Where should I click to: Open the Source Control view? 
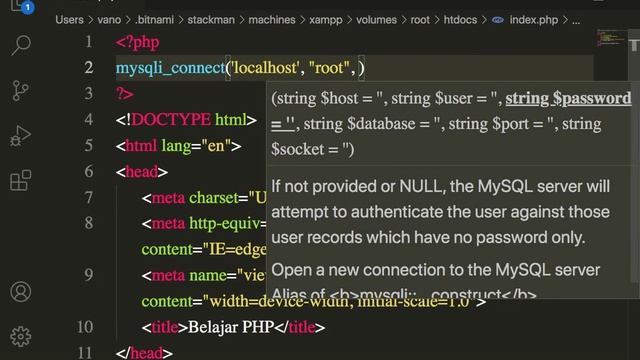coord(20,90)
